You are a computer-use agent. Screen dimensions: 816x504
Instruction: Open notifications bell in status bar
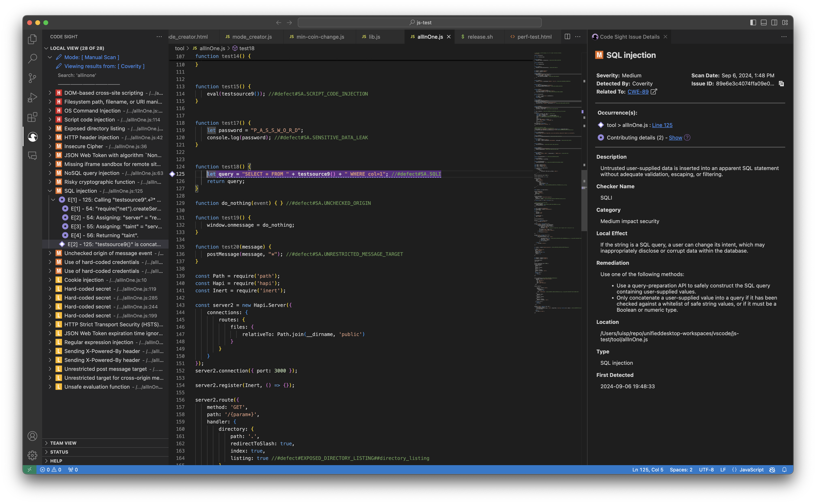coord(784,470)
